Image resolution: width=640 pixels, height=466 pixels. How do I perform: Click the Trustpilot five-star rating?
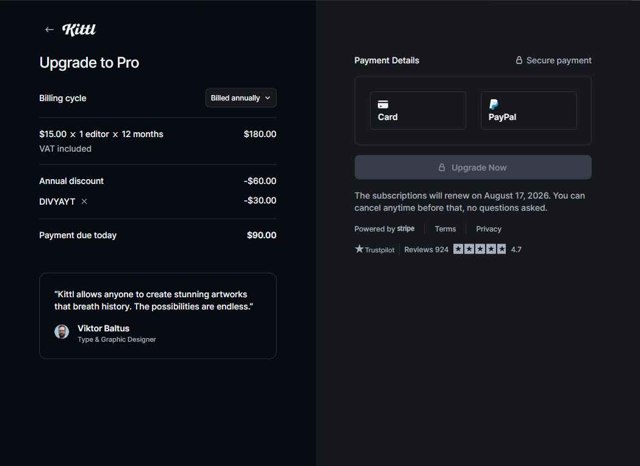coord(480,249)
